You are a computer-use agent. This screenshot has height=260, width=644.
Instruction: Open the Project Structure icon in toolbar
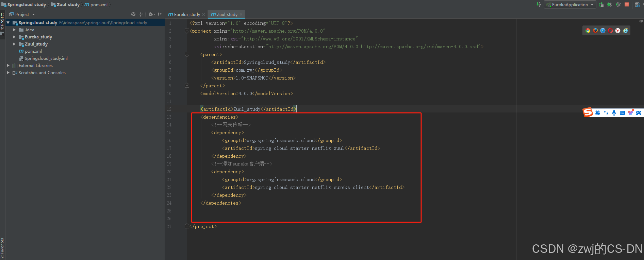tap(637, 4)
